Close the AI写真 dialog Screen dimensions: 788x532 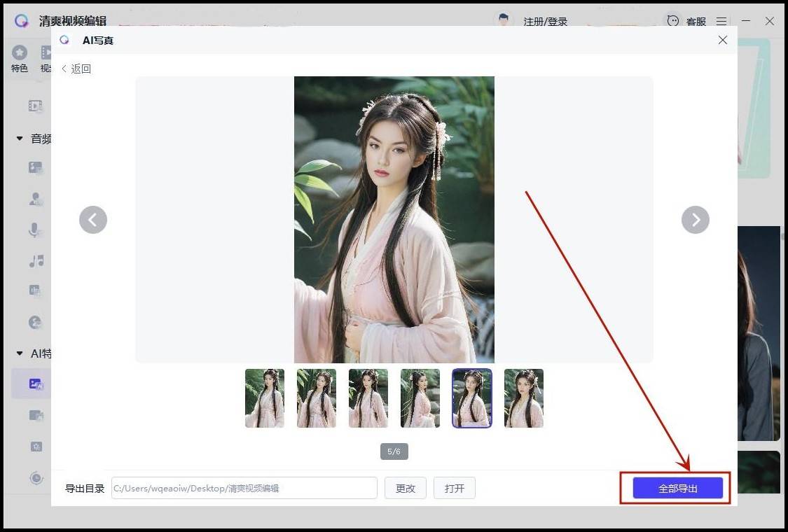(723, 41)
